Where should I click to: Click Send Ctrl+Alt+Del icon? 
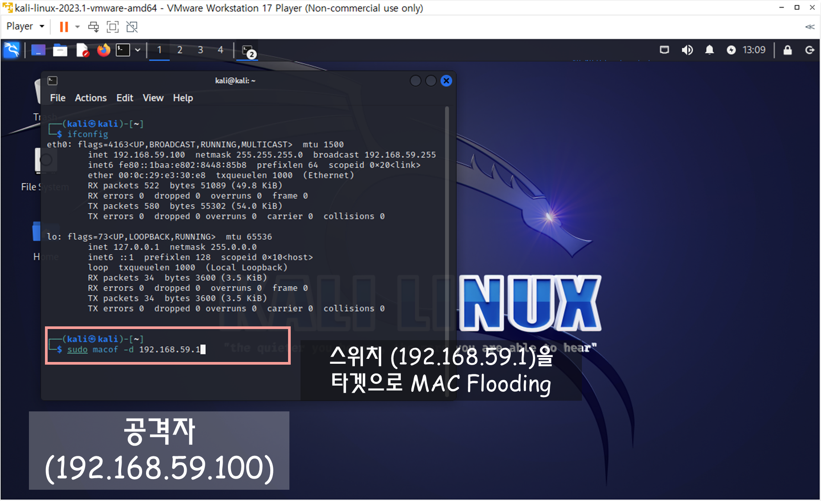93,27
